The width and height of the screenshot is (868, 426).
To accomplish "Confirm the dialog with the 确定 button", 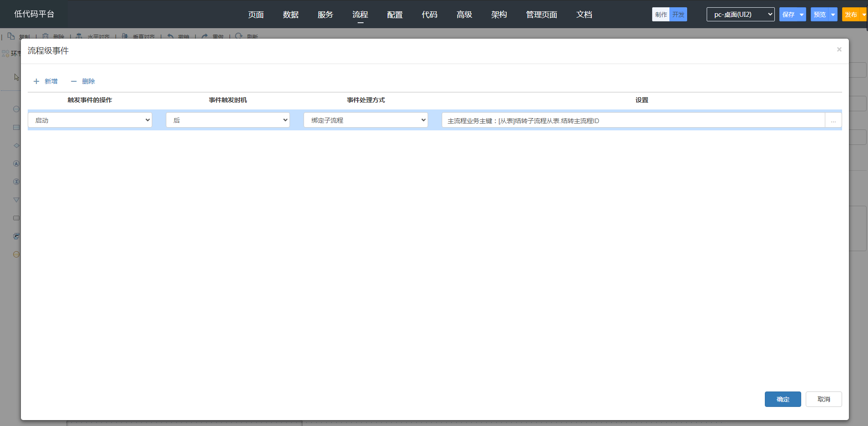I will [x=783, y=399].
